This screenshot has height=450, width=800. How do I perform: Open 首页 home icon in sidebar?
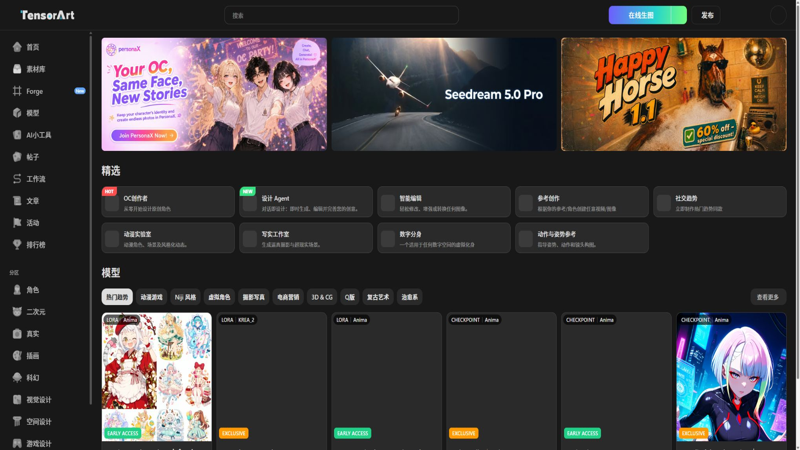tap(17, 47)
